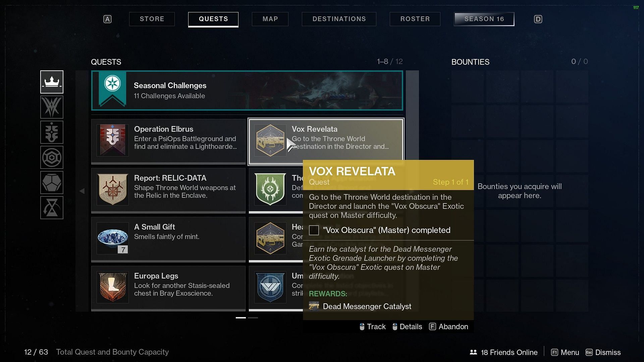Image resolution: width=644 pixels, height=362 pixels.
Task: Toggle the Vox Obscura Master completion checkbox
Action: coord(314,230)
